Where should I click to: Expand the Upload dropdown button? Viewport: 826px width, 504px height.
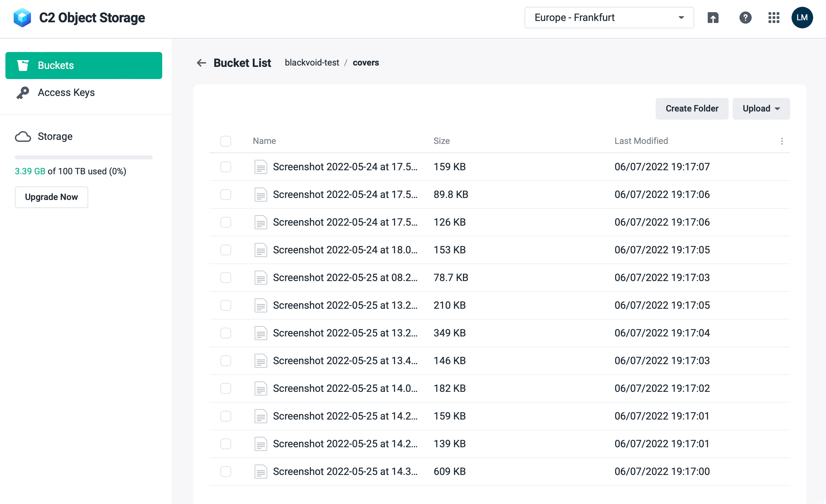(x=761, y=109)
